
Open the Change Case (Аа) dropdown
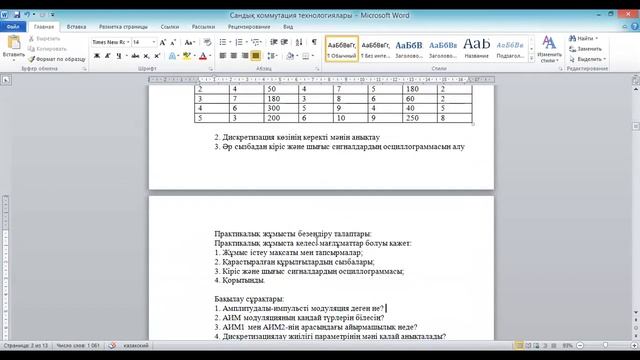pos(189,42)
